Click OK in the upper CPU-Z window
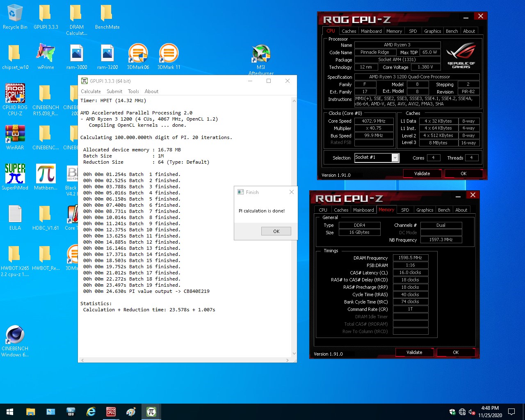 click(x=463, y=173)
